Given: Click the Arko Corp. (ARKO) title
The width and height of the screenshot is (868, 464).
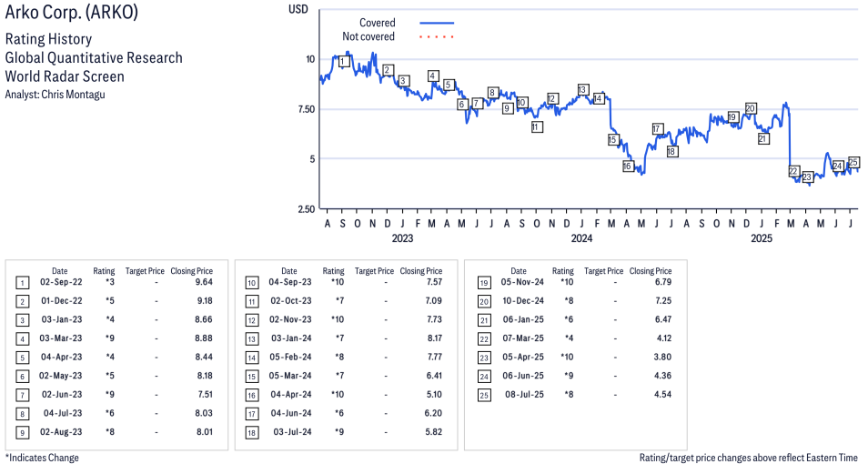Looking at the screenshot, I should click(x=71, y=12).
